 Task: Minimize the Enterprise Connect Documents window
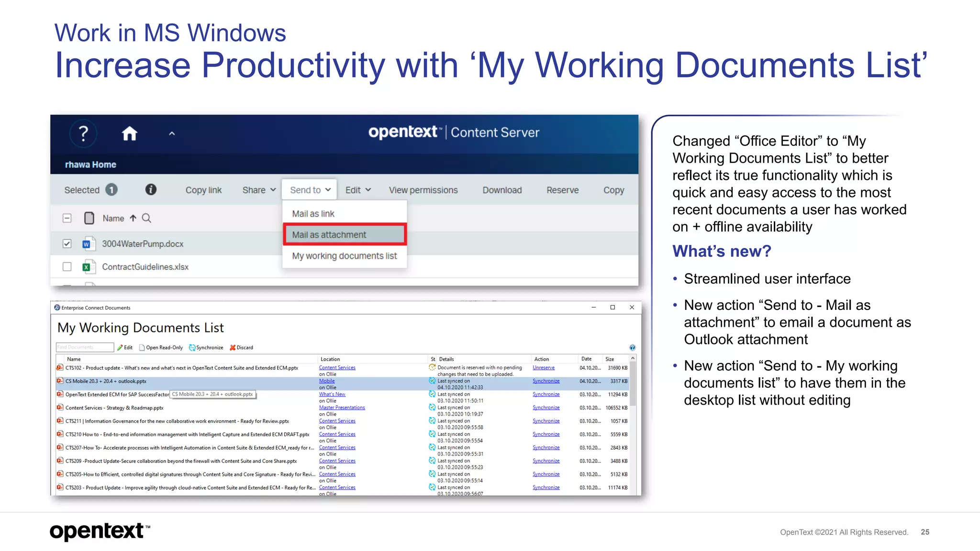click(593, 308)
